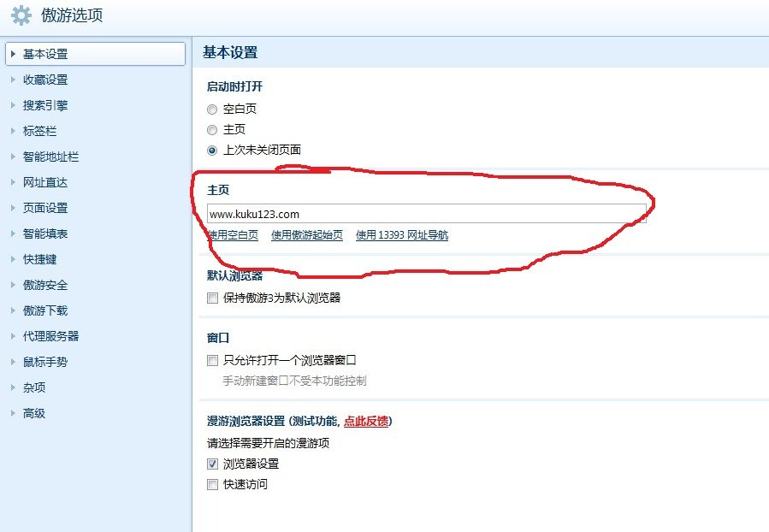Choose 主页 as the startup page
The width and height of the screenshot is (769, 532).
(211, 129)
